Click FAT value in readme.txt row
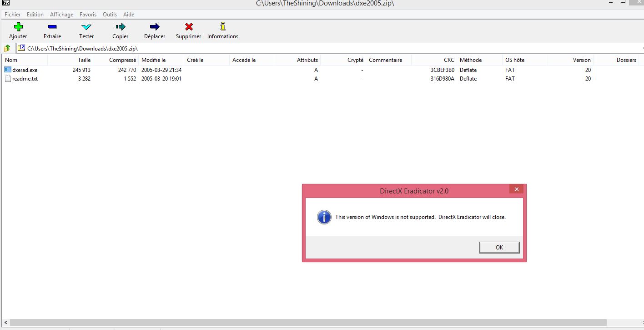Screen dimensions: 644x330 [x=510, y=79]
